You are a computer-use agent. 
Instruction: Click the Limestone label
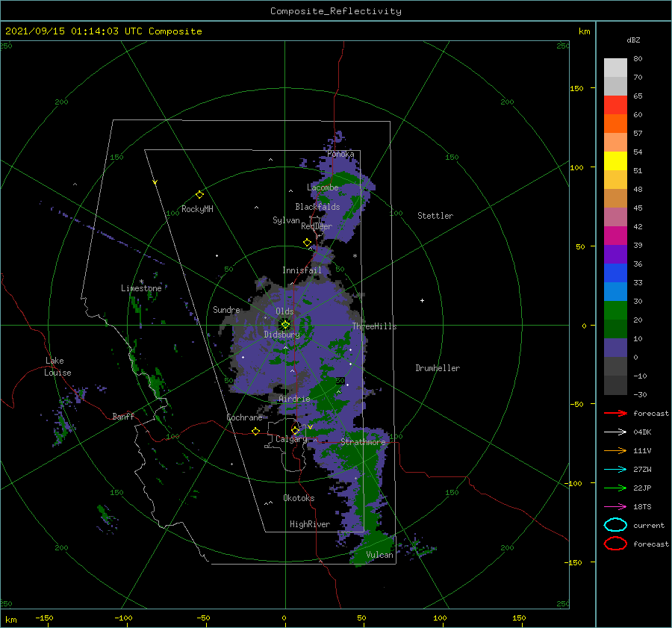point(141,288)
